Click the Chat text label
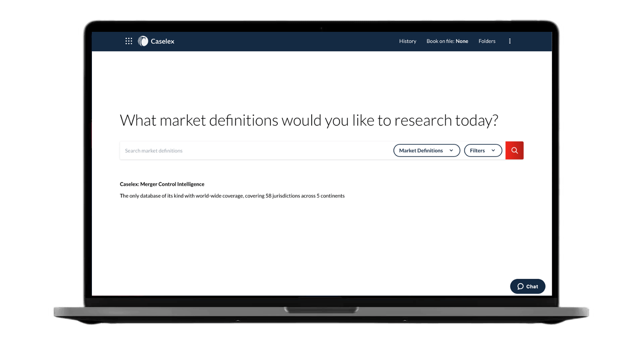 point(532,287)
